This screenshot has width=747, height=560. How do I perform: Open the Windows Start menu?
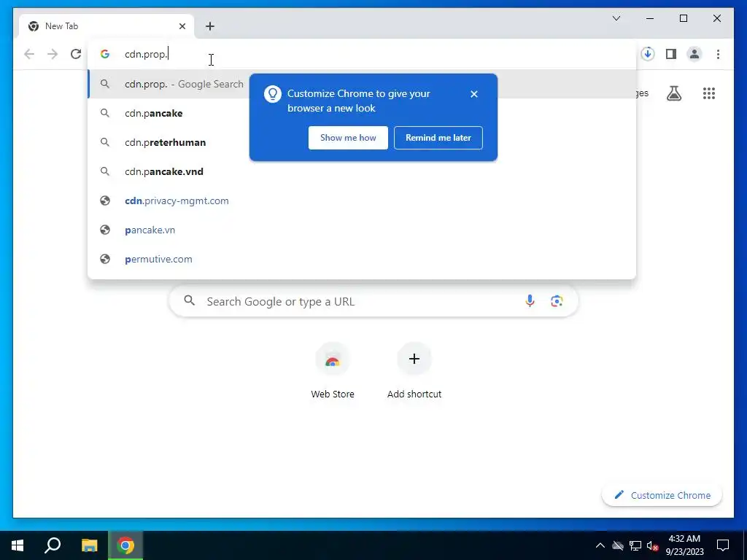pos(18,545)
